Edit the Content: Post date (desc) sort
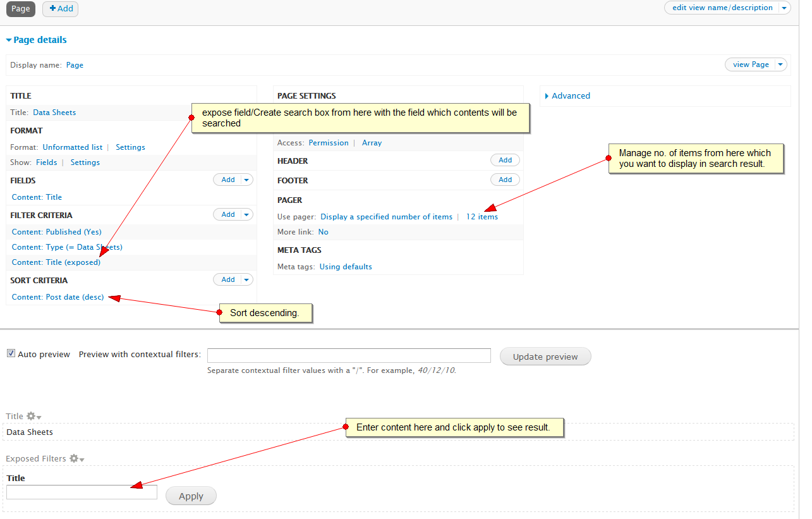This screenshot has height=519, width=812. (x=58, y=296)
